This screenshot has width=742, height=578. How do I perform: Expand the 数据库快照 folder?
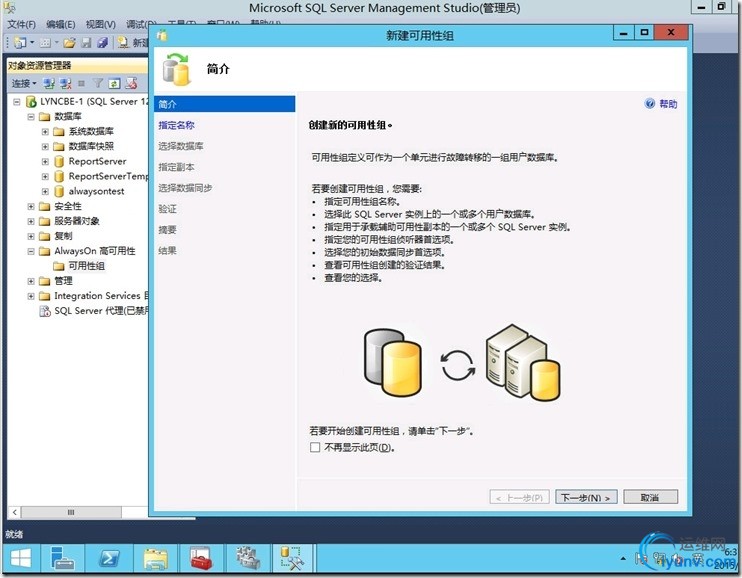pos(45,147)
